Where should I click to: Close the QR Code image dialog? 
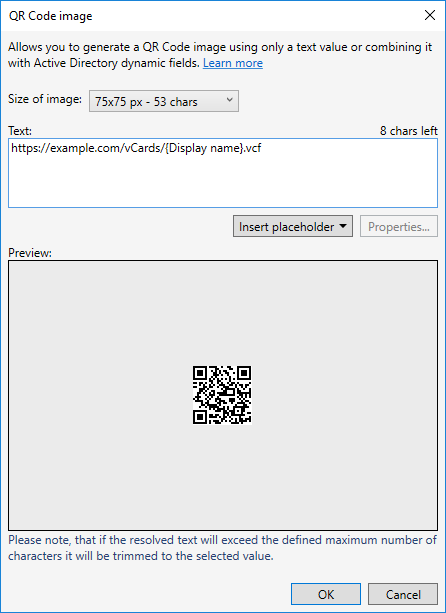[x=430, y=16]
